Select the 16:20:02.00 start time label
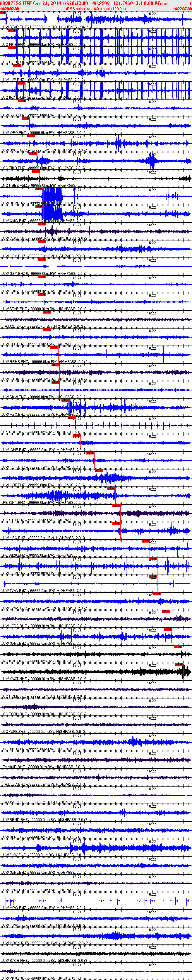This screenshot has width=192, height=980. [9, 9]
